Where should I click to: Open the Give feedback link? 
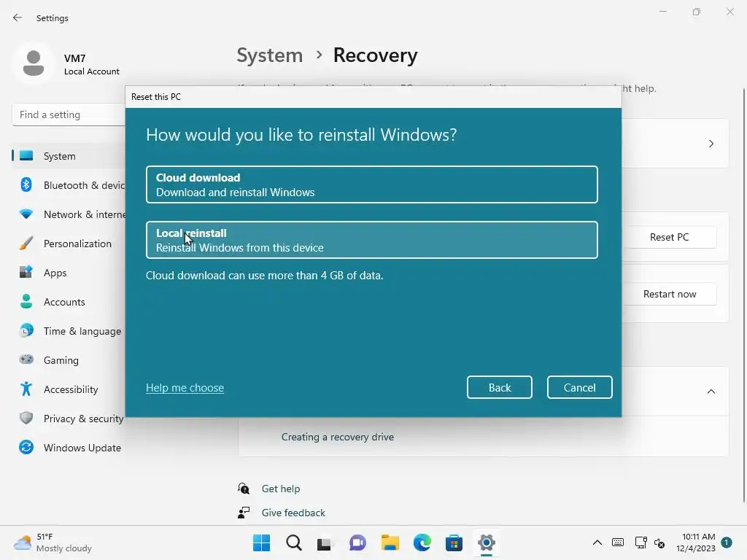(293, 513)
